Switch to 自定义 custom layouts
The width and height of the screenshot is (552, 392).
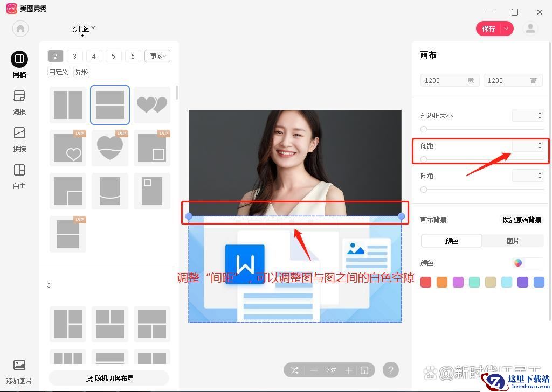pyautogui.click(x=59, y=72)
